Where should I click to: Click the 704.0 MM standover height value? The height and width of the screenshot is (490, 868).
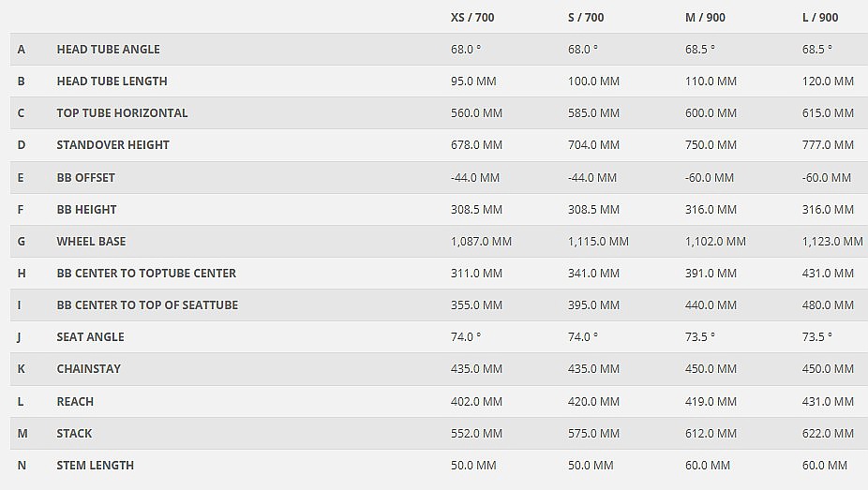pyautogui.click(x=593, y=144)
